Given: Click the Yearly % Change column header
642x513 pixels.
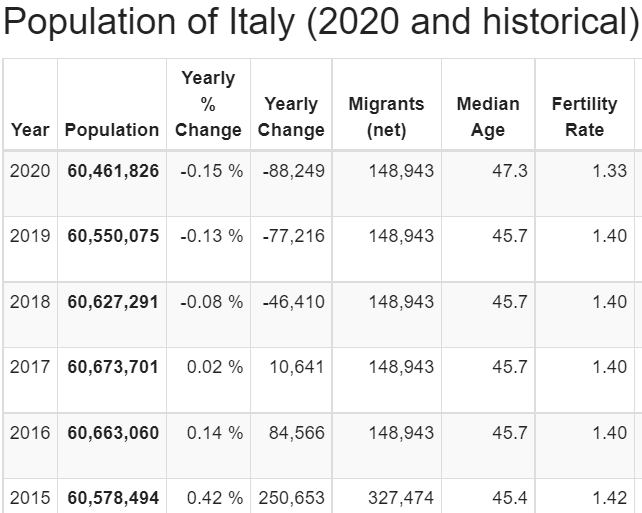Looking at the screenshot, I should (x=208, y=104).
